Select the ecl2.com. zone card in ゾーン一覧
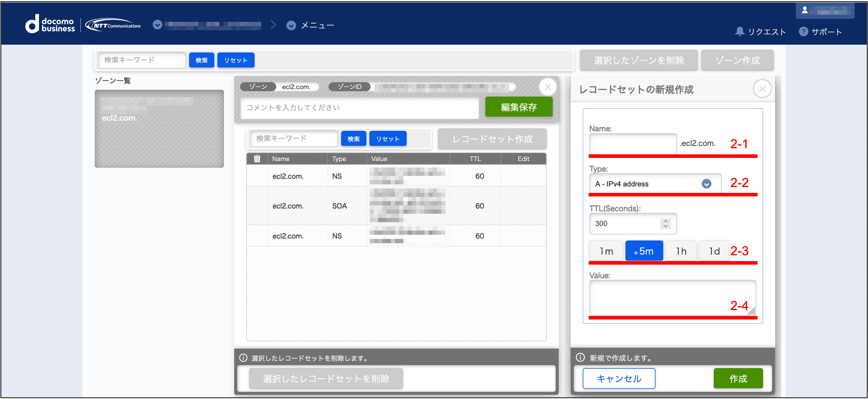 pos(159,129)
